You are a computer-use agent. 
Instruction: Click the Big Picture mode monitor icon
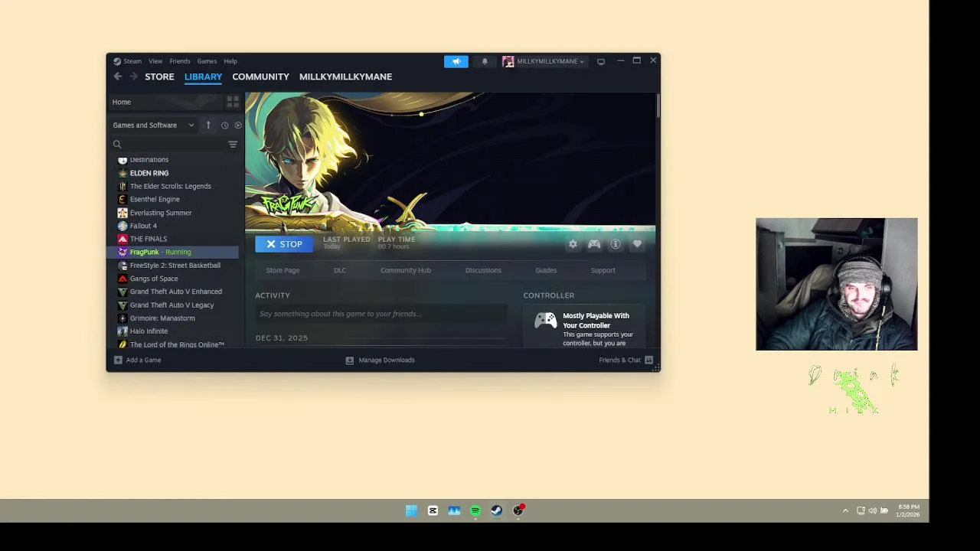pos(601,61)
